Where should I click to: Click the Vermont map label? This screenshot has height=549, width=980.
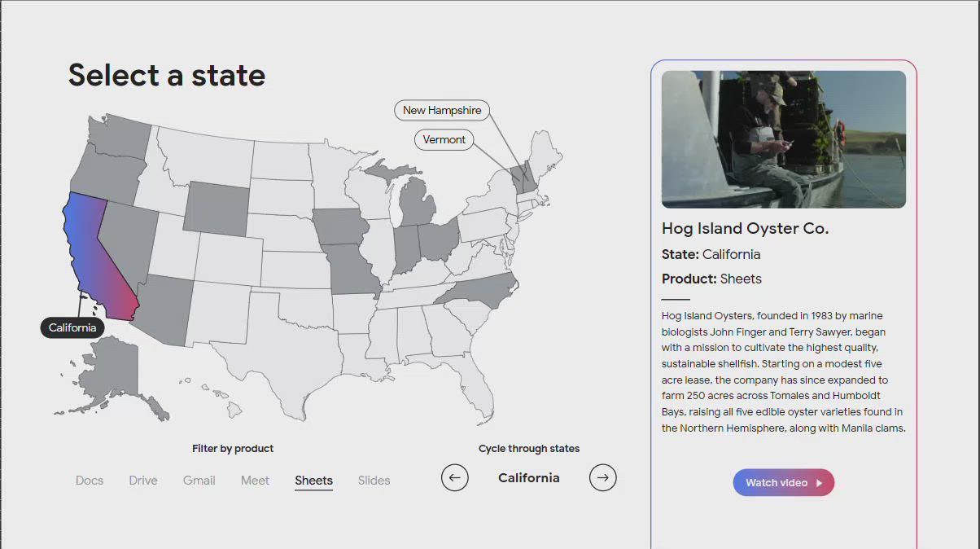click(x=444, y=139)
